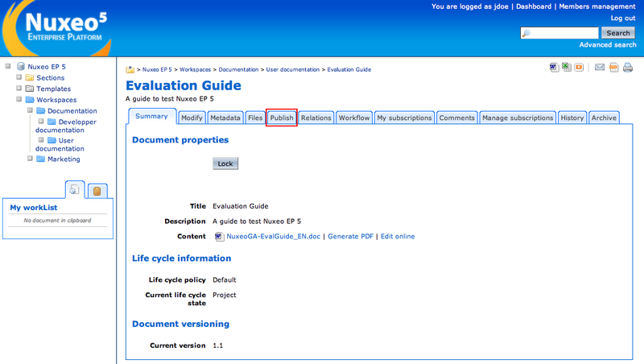Click Evaluation Guide in the breadcrumb

point(349,70)
